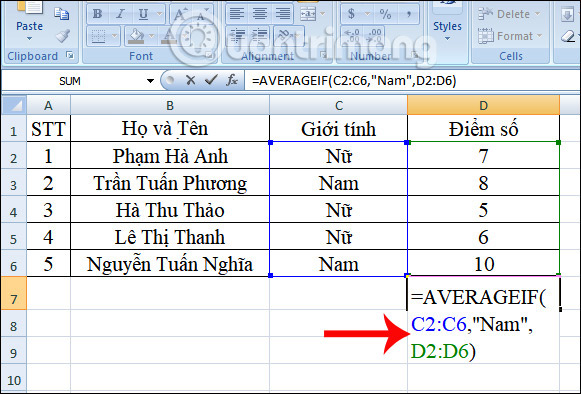This screenshot has height=394, width=581.
Task: Apply Percent Style format
Action: coord(385,14)
